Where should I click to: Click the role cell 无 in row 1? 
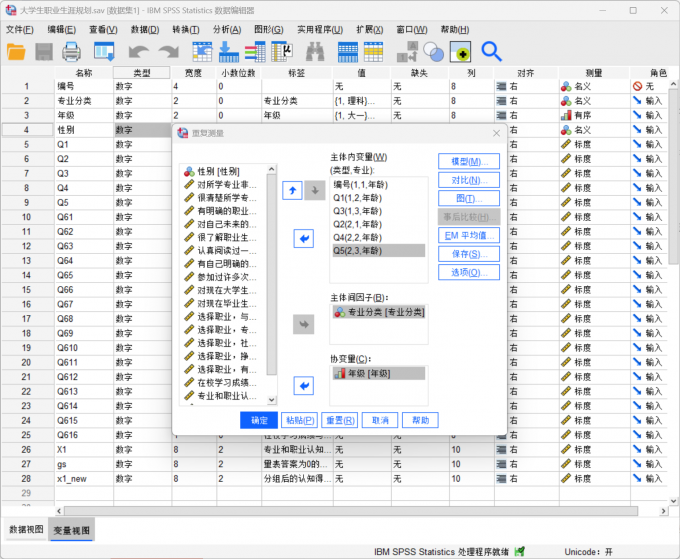coord(649,86)
